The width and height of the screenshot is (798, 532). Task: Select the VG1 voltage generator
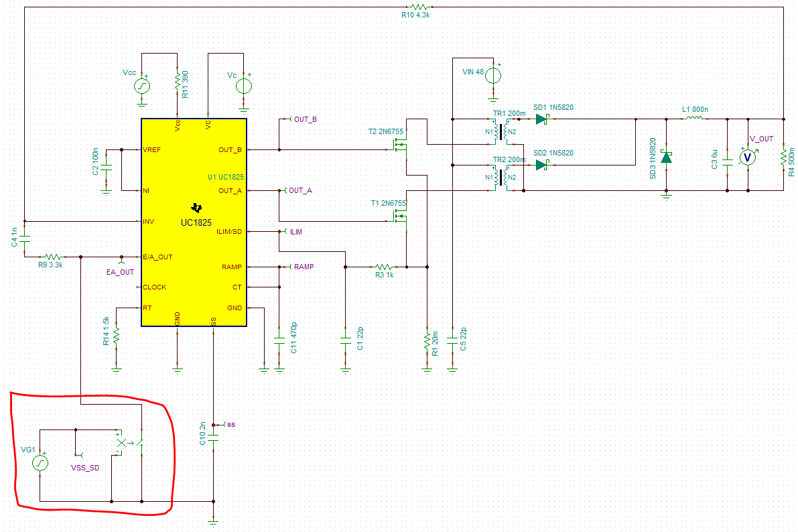click(x=40, y=463)
